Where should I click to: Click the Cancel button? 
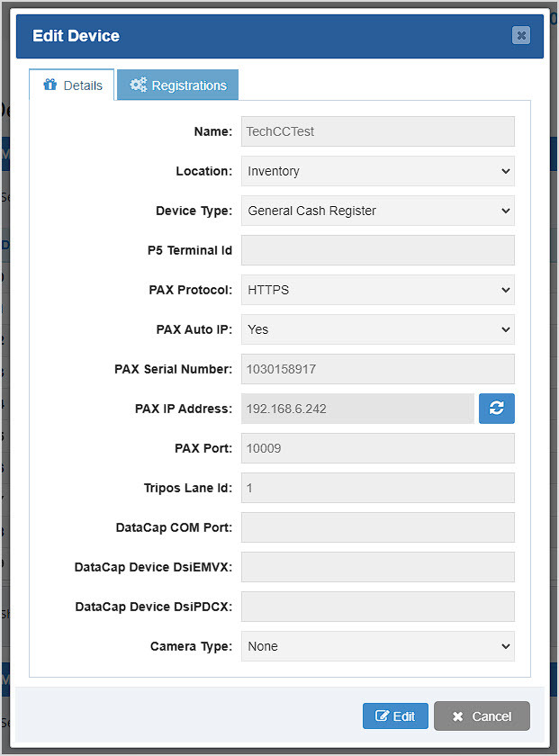(482, 715)
